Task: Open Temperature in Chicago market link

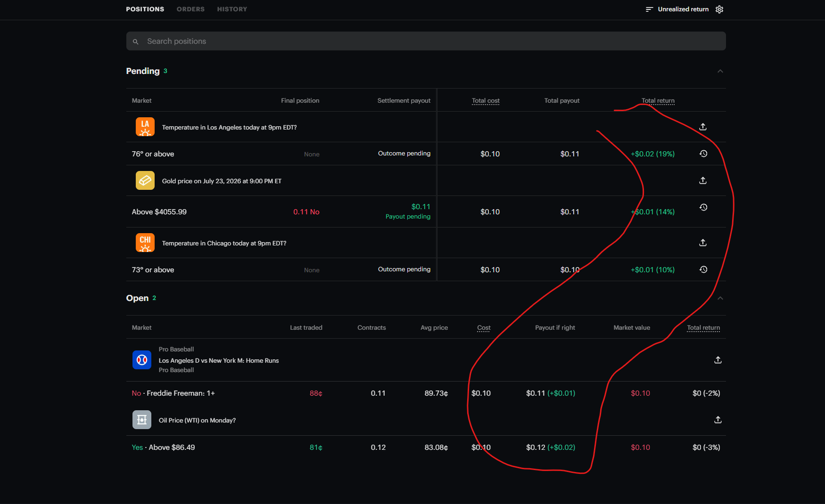Action: pos(224,244)
